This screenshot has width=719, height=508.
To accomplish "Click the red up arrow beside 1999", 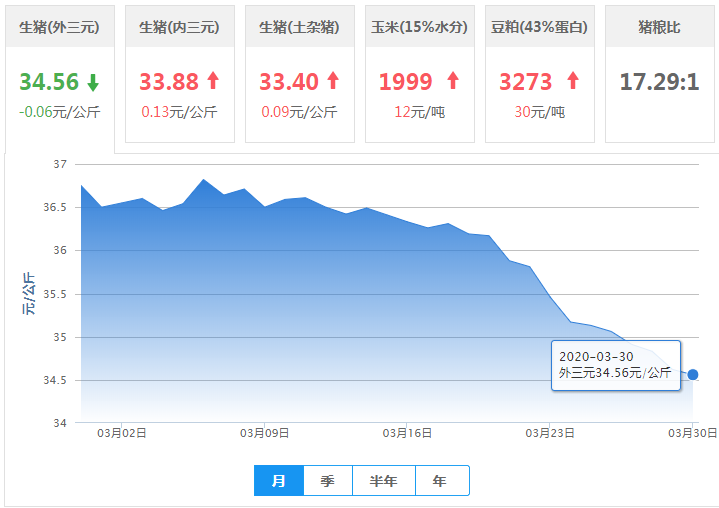I will pyautogui.click(x=452, y=81).
